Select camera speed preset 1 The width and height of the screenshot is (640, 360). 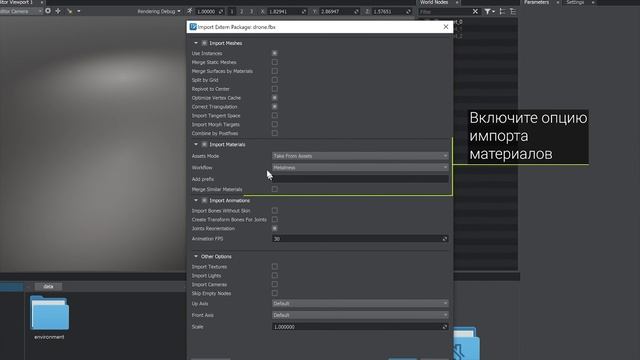tap(231, 11)
